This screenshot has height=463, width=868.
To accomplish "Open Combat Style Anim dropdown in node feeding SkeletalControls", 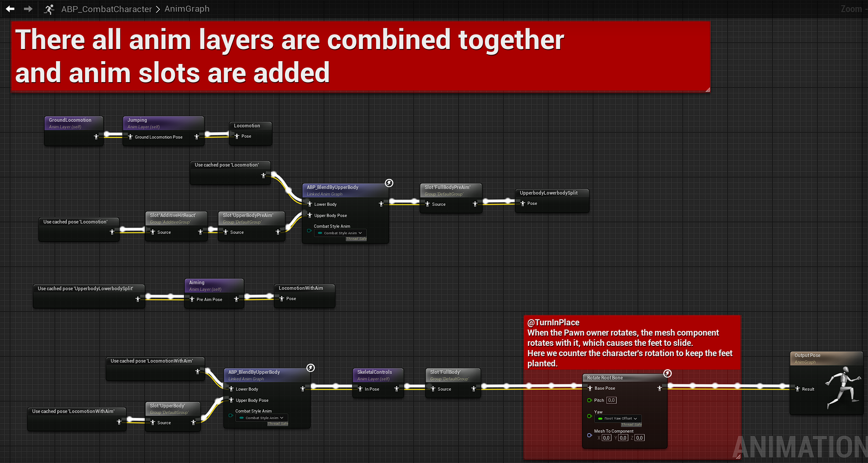I will click(261, 418).
